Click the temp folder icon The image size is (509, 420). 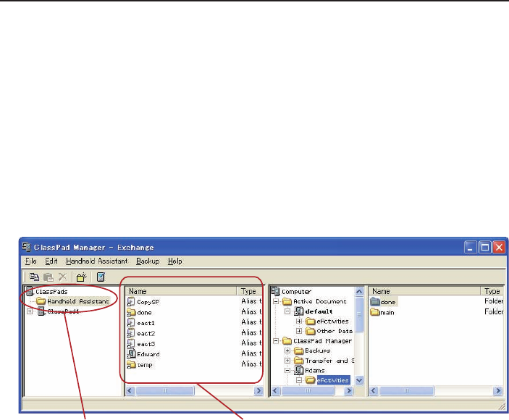coord(131,364)
